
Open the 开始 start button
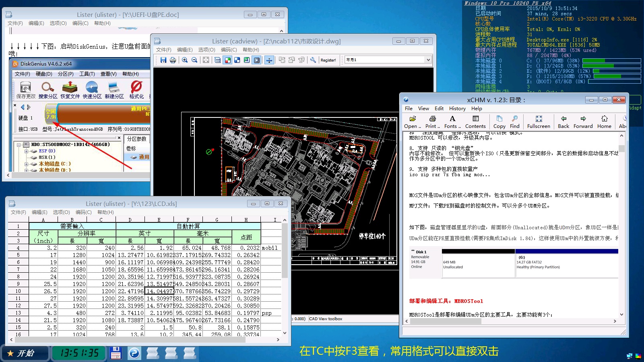(25, 353)
